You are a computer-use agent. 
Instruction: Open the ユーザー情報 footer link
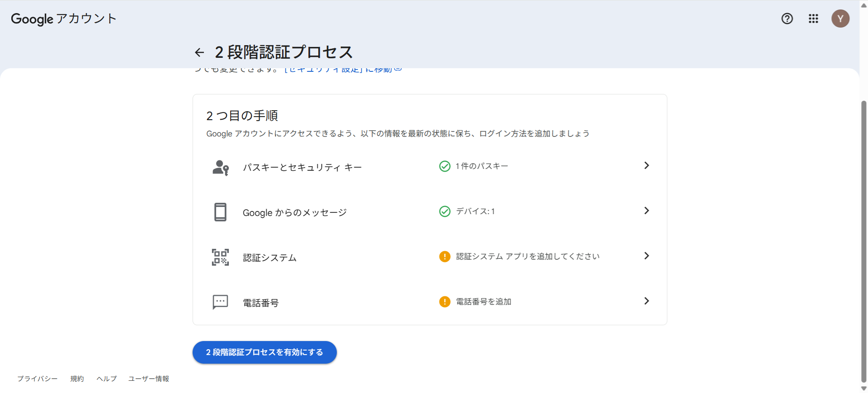click(x=148, y=379)
